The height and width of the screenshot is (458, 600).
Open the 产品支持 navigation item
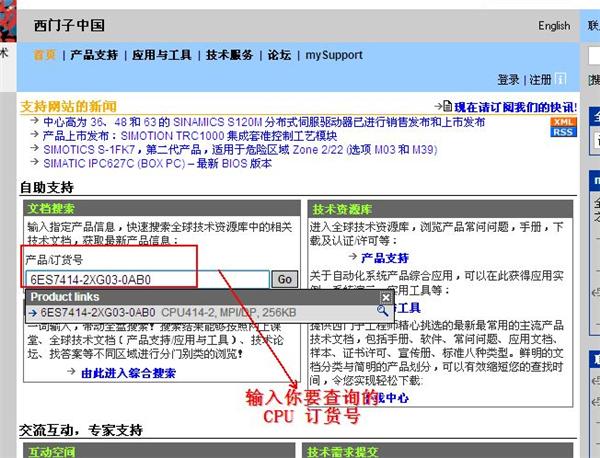click(94, 55)
